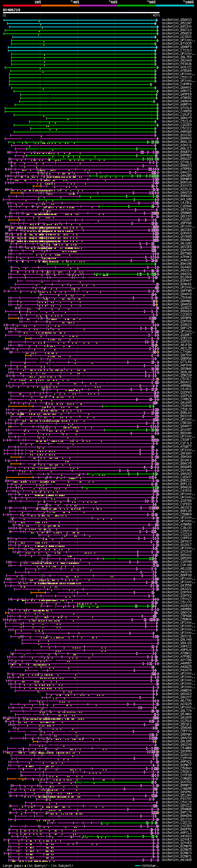Select hit label UniRef100_A9RPY0

177,104
